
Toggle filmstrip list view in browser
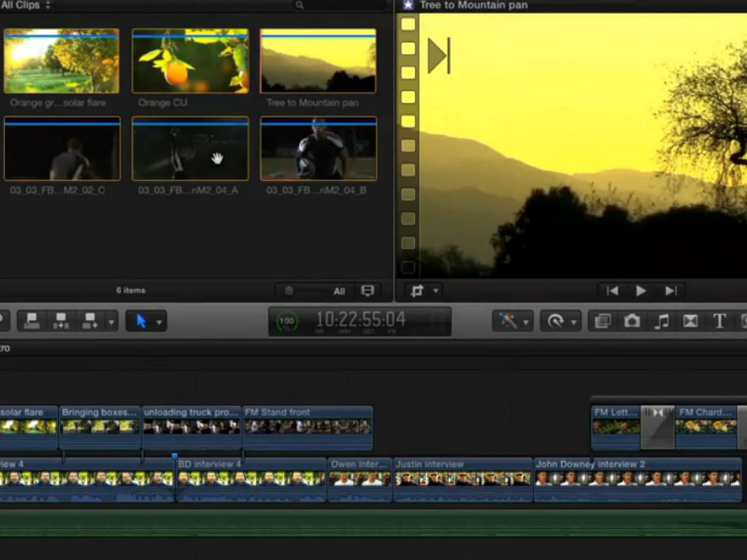(x=368, y=290)
